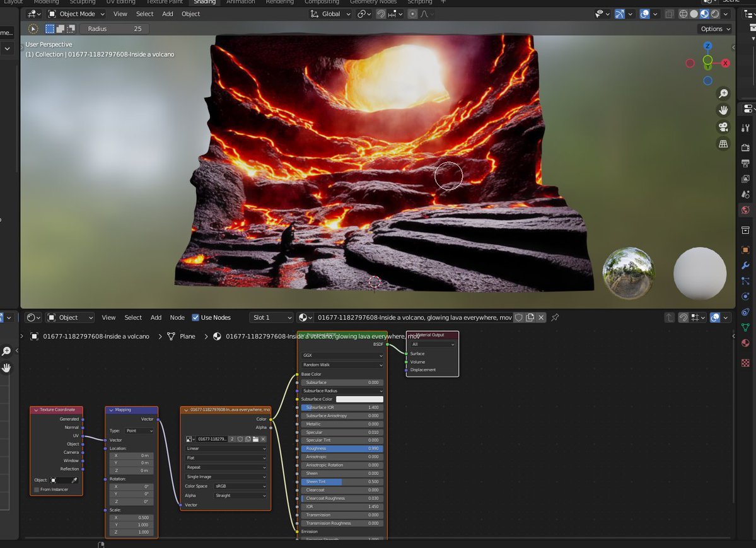Open image file with folder icon in Image Texture node
Image resolution: width=756 pixels, height=548 pixels.
(x=255, y=439)
